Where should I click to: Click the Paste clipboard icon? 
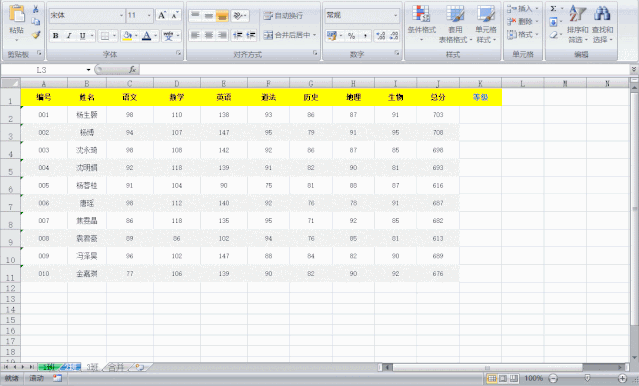click(x=17, y=14)
